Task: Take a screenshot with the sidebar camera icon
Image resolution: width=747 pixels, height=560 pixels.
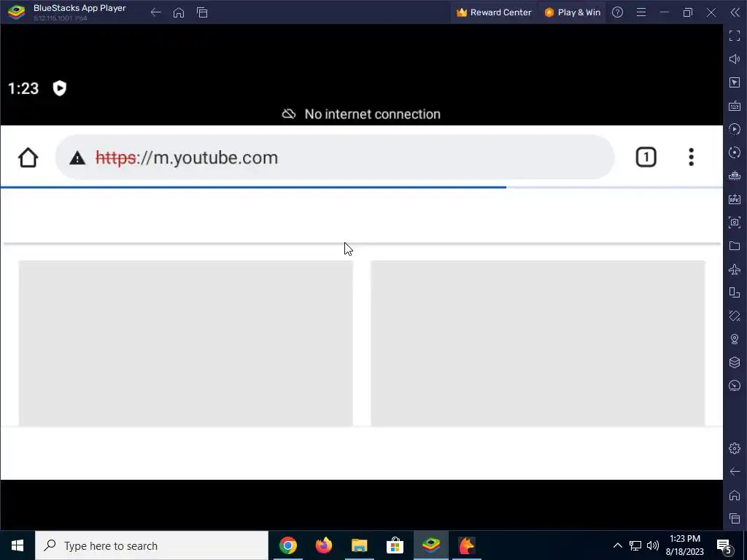Action: pyautogui.click(x=735, y=222)
